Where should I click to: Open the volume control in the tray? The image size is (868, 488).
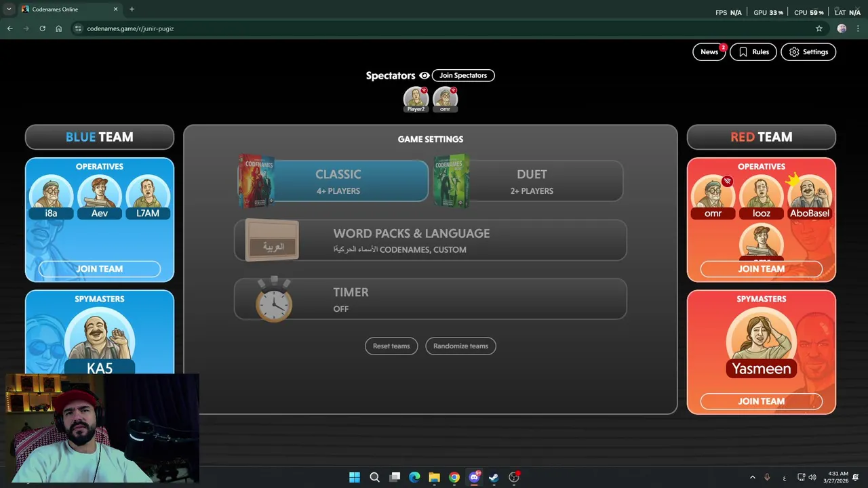tap(812, 477)
